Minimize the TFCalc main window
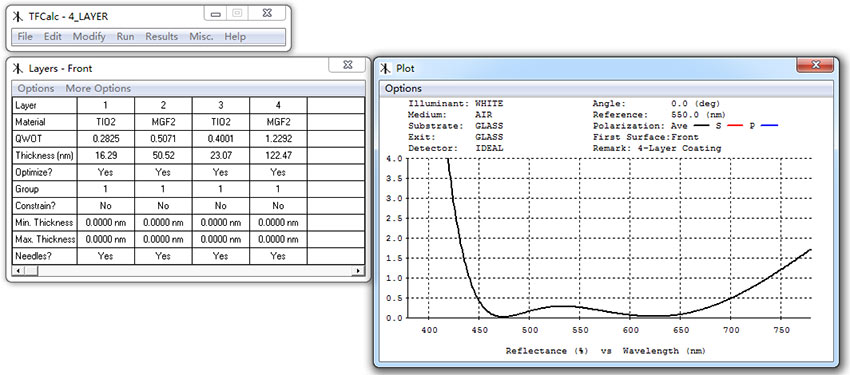 pos(216,14)
